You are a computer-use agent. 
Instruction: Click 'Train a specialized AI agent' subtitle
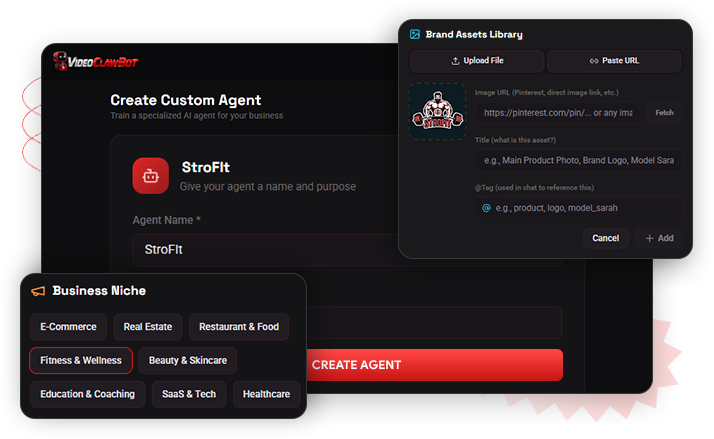pyautogui.click(x=197, y=116)
